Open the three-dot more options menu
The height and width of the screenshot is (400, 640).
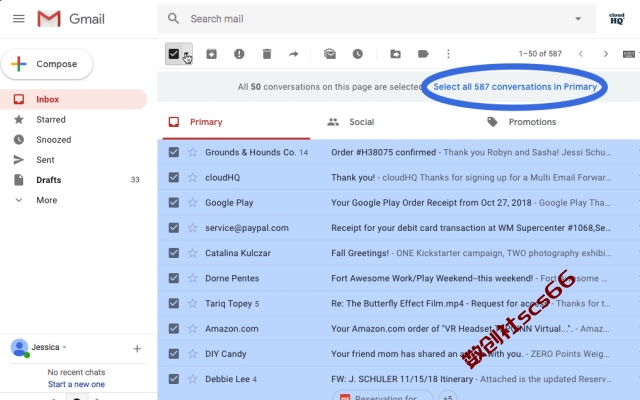[x=448, y=54]
